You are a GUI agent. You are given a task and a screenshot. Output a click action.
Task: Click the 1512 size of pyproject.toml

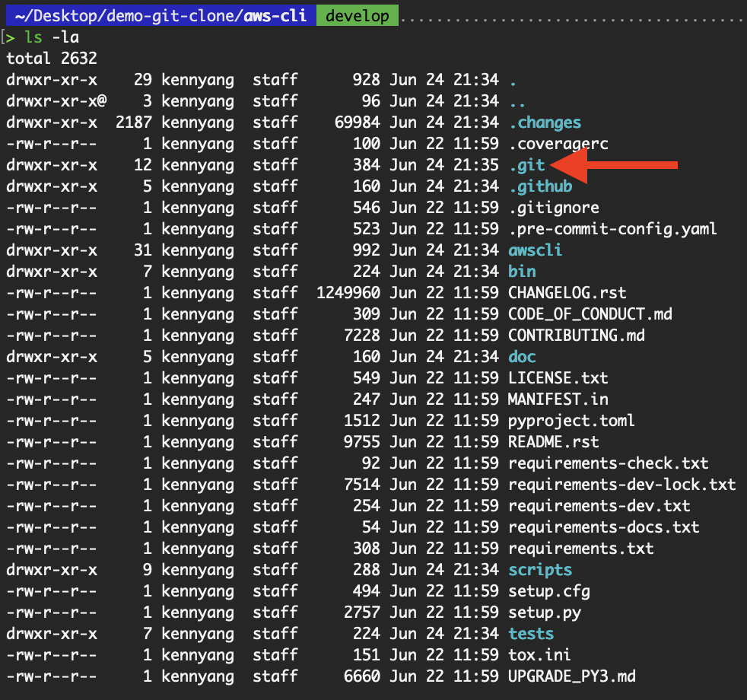[362, 421]
